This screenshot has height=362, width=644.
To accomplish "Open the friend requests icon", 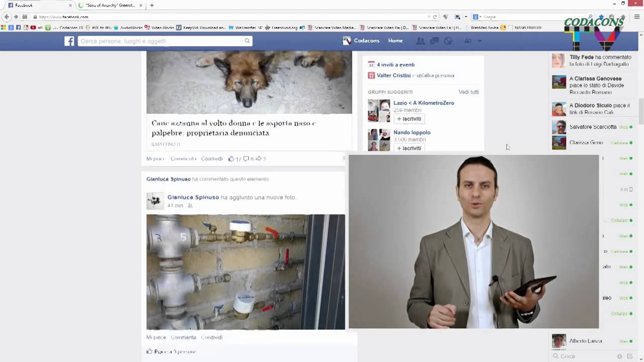I will coord(421,41).
